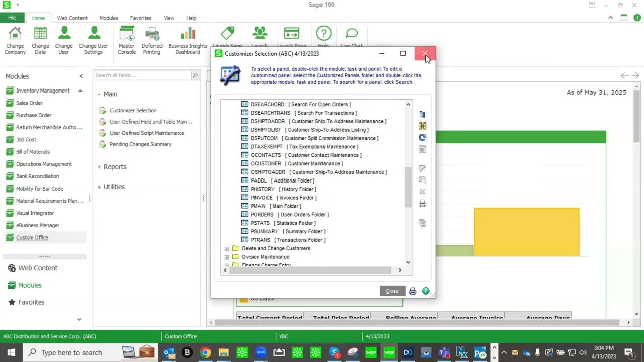
Task: Click the Search all tasks input field
Action: [143, 75]
